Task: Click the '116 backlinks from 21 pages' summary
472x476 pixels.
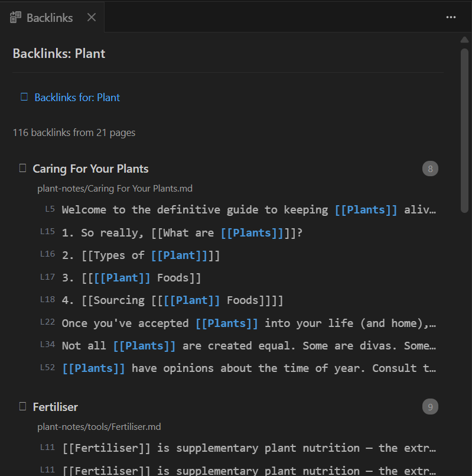Action: [x=74, y=132]
